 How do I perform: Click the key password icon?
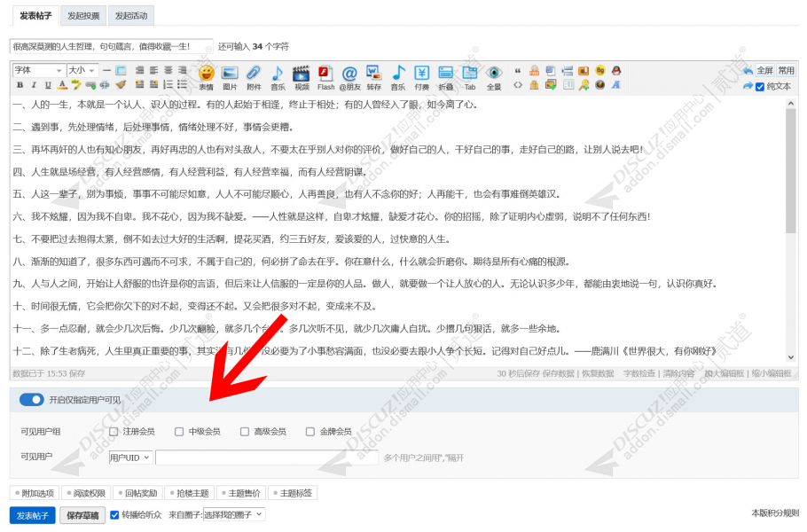coord(584,85)
